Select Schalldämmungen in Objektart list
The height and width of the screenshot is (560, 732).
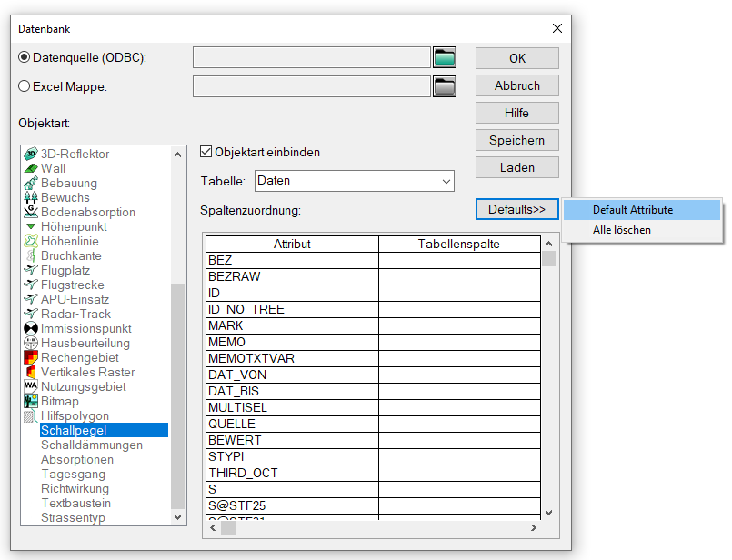[92, 445]
